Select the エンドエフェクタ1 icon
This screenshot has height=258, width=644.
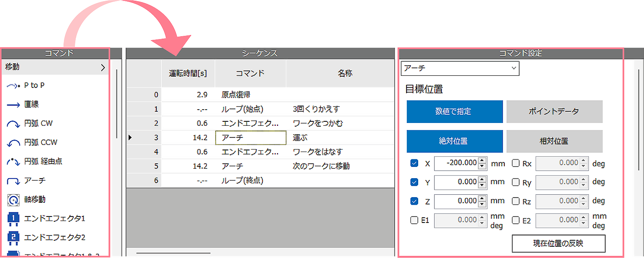pyautogui.click(x=13, y=219)
